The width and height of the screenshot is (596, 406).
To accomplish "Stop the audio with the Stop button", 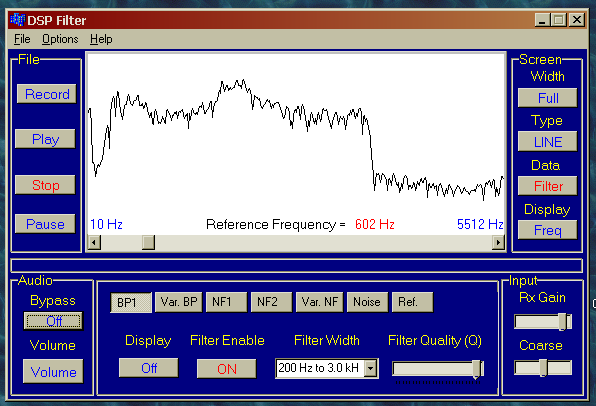I will tap(45, 185).
